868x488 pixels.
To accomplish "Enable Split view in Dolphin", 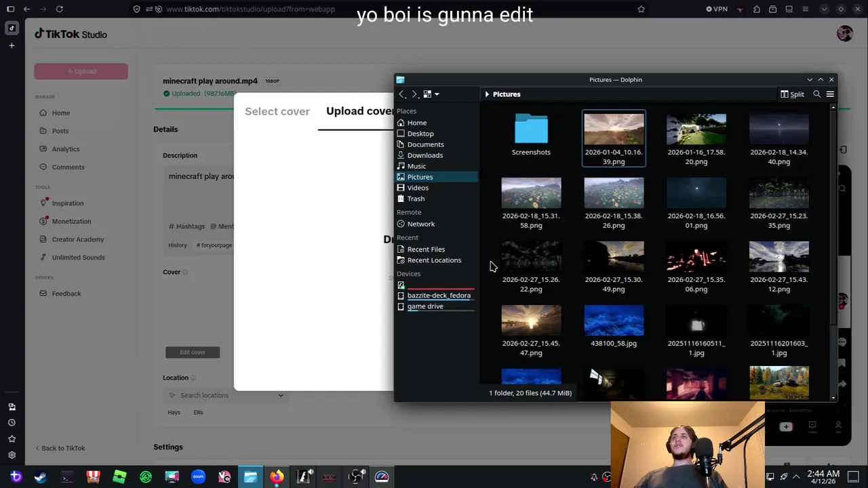I will [792, 94].
